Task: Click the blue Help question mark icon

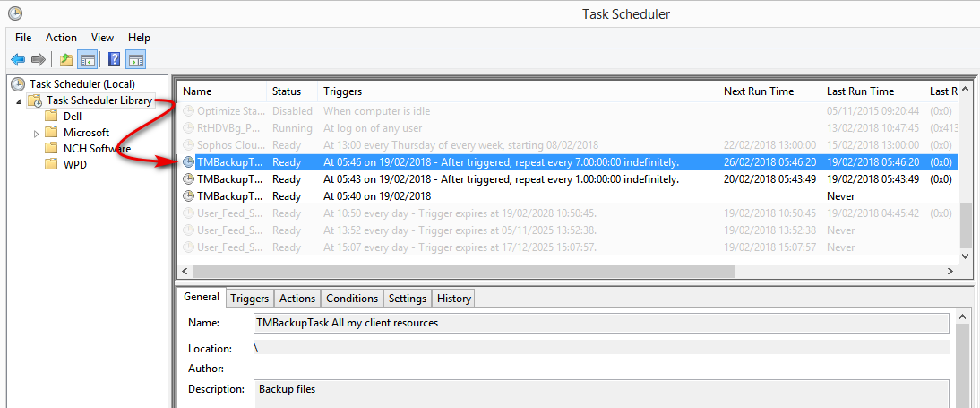Action: pos(115,59)
